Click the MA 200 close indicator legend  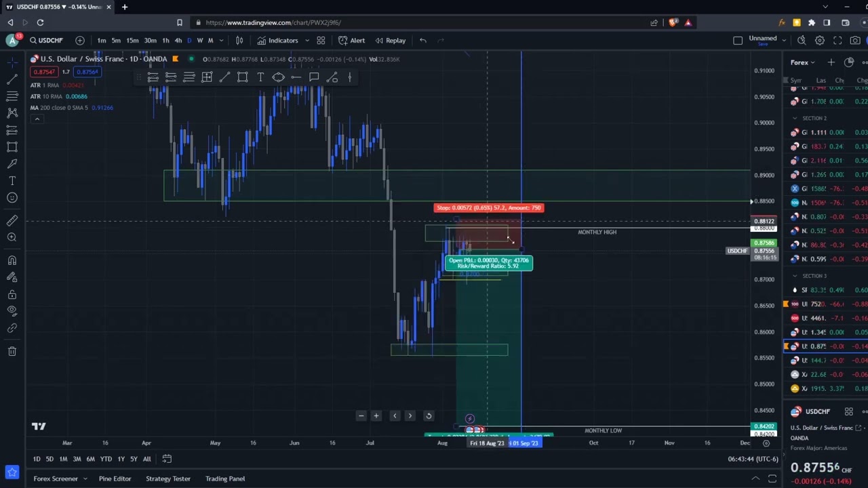(x=71, y=108)
